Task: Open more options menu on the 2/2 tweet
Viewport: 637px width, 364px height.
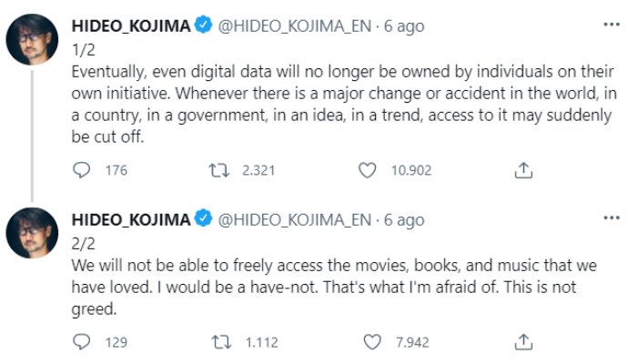Action: (613, 217)
